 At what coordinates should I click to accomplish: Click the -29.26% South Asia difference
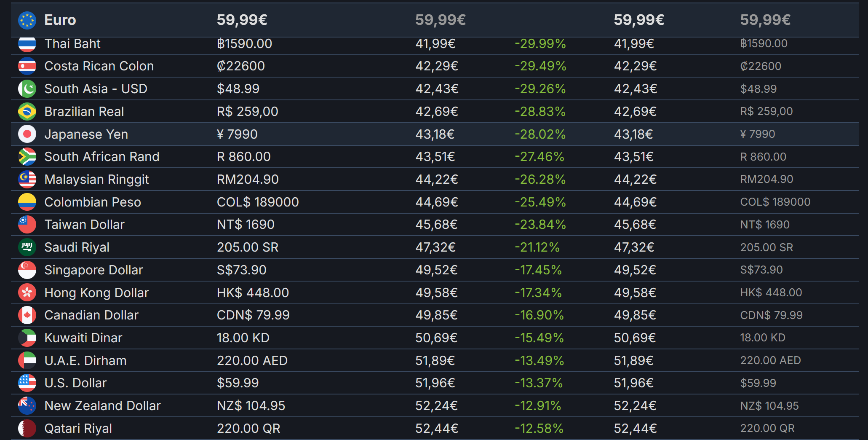pyautogui.click(x=540, y=89)
